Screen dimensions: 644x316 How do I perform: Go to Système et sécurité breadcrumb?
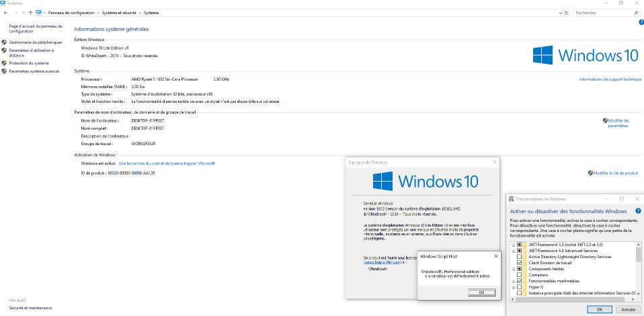pos(119,13)
